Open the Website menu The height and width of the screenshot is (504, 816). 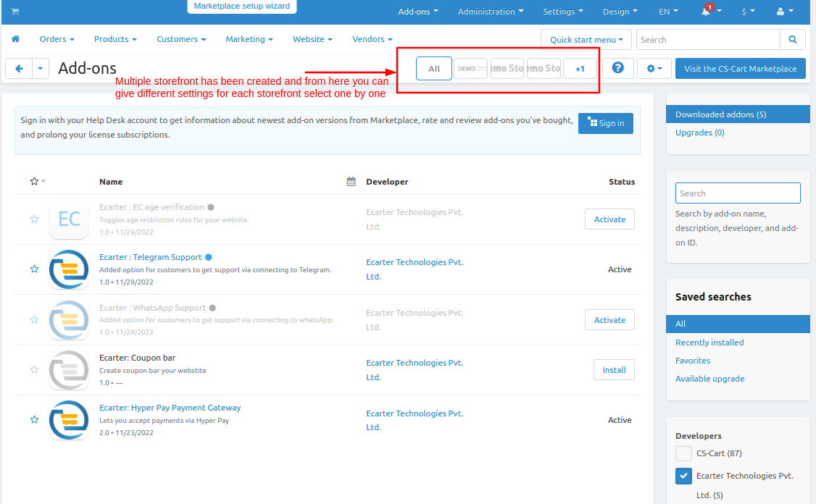click(x=312, y=39)
